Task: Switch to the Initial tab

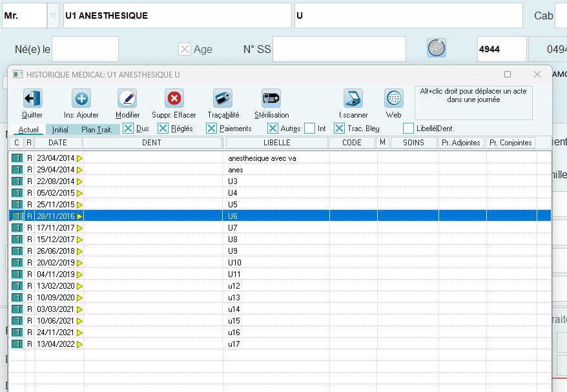Action: click(60, 129)
